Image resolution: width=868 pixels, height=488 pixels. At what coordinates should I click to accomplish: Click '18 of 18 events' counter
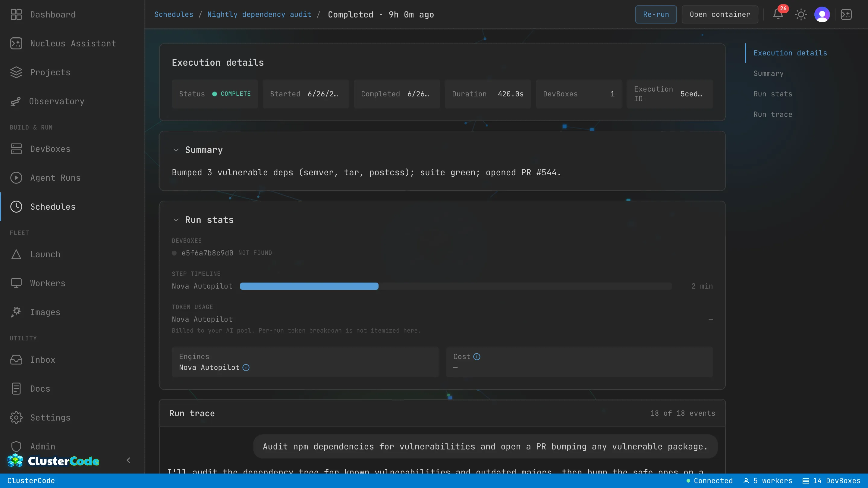click(682, 413)
